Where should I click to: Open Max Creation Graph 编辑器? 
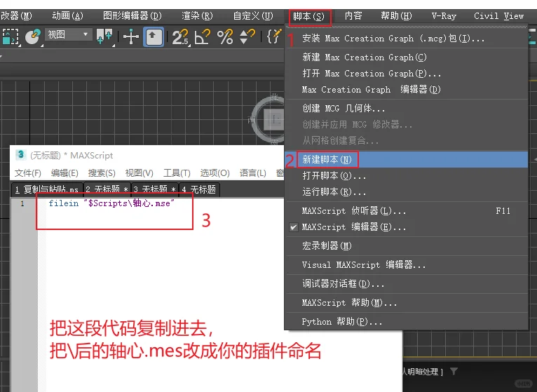coord(406,90)
